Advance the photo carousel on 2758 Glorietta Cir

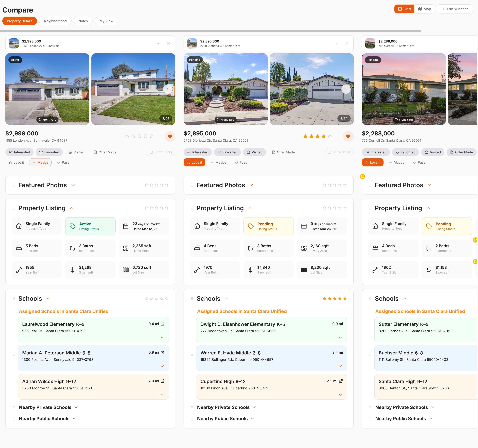346,89
